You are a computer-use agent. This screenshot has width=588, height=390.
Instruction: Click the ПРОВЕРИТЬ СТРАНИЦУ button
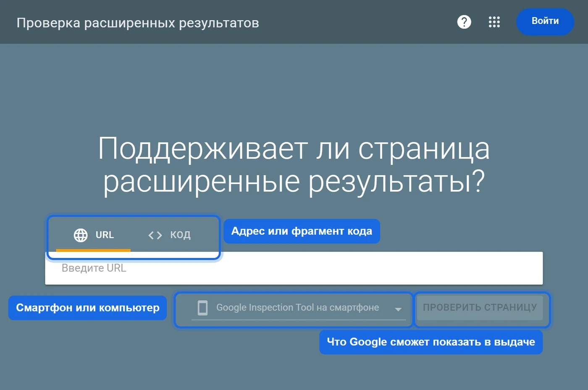click(480, 308)
